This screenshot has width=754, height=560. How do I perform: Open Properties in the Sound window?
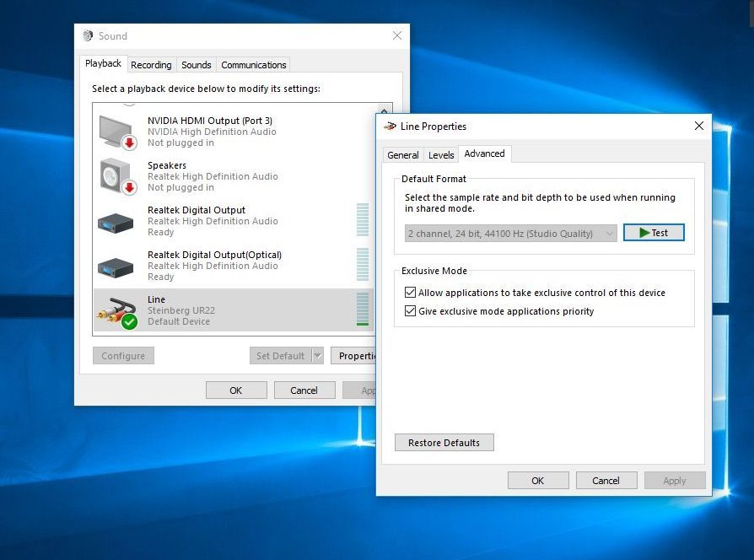(353, 356)
